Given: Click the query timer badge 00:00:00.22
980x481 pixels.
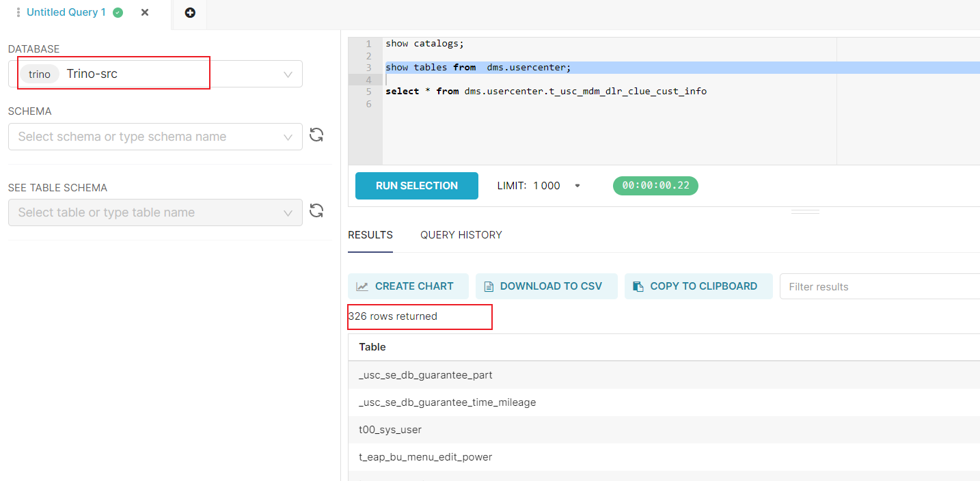Looking at the screenshot, I should (x=655, y=186).
